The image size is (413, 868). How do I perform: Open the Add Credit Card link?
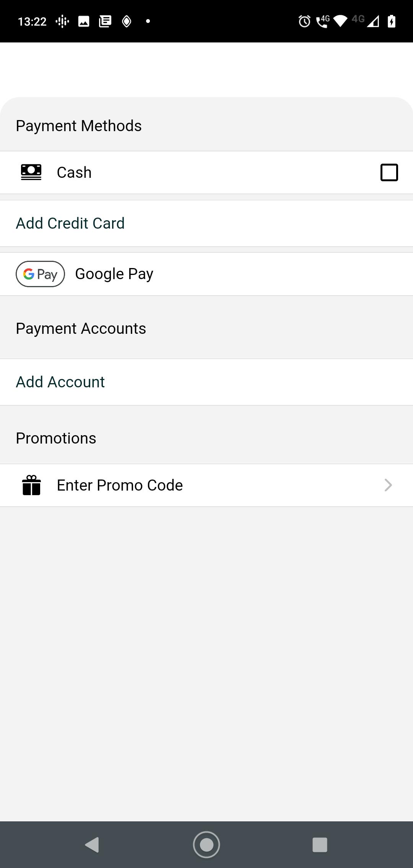click(x=70, y=223)
